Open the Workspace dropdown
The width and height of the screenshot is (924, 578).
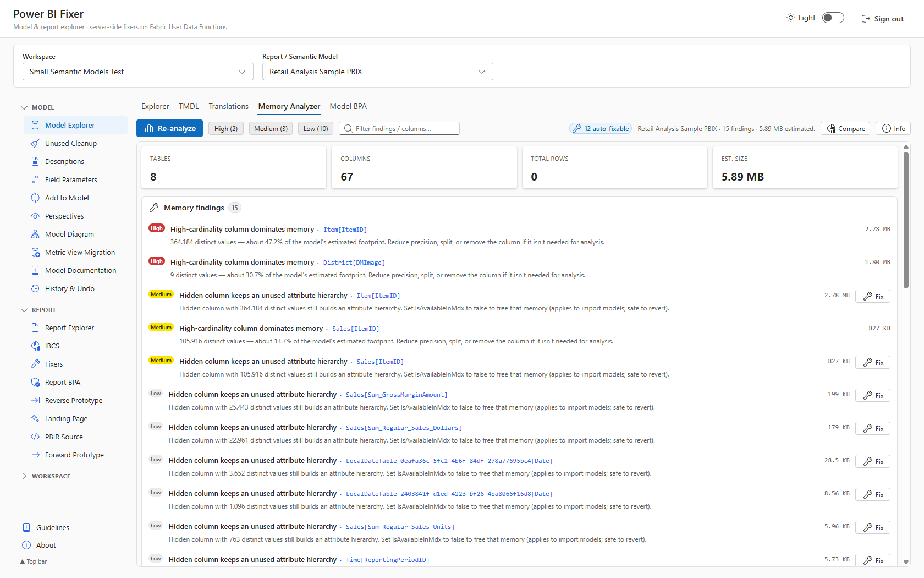pyautogui.click(x=137, y=72)
